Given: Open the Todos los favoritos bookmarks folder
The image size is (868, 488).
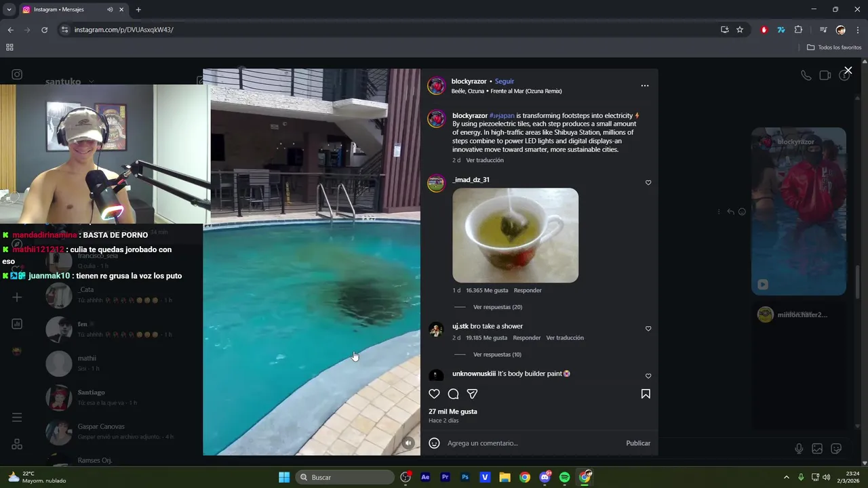Looking at the screenshot, I should click(833, 47).
